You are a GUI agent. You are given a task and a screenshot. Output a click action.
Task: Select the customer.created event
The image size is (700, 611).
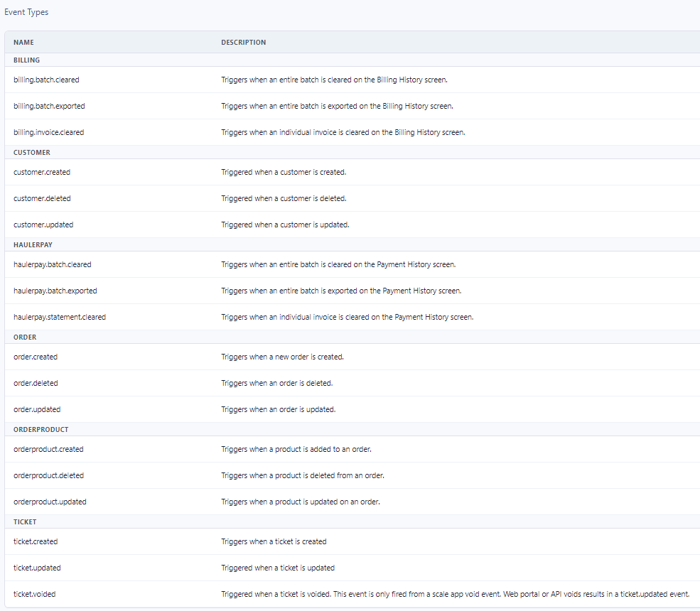pos(42,172)
